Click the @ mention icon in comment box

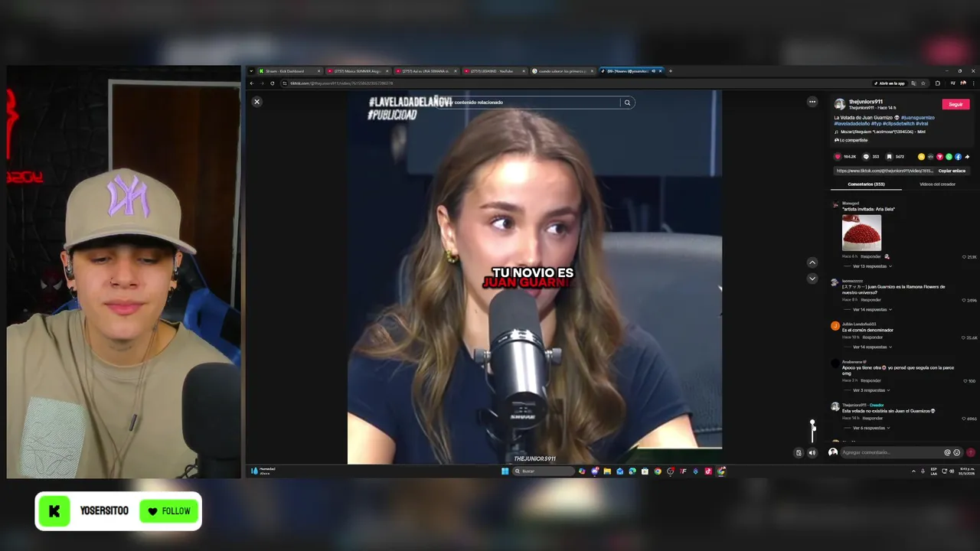[x=947, y=452]
